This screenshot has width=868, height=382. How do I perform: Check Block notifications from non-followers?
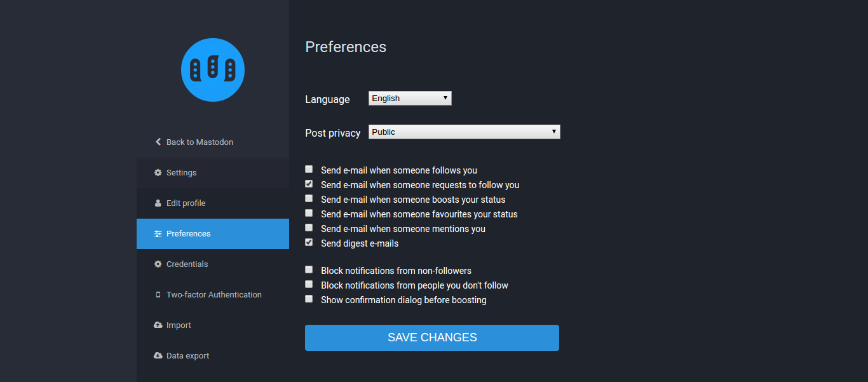309,269
